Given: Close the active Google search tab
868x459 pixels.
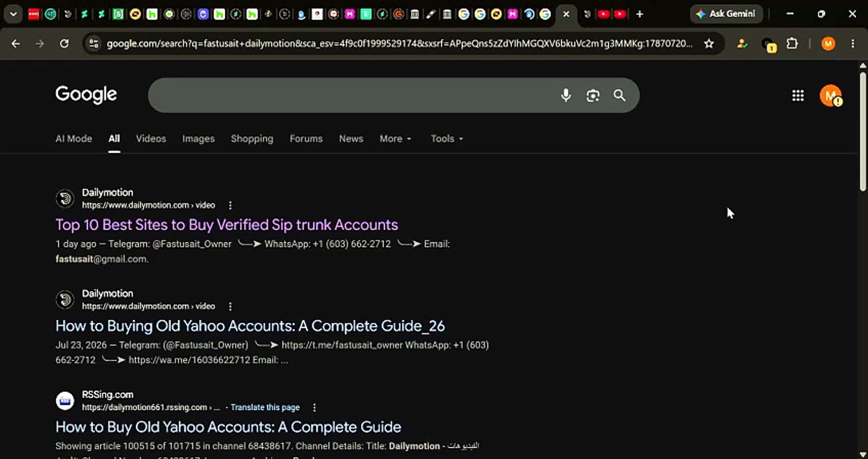Looking at the screenshot, I should point(566,13).
